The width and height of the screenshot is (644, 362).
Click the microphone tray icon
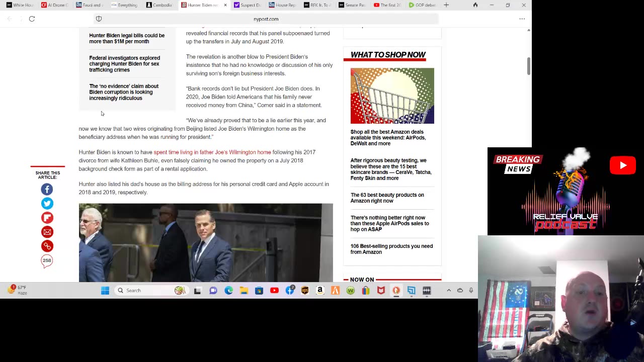point(471,290)
